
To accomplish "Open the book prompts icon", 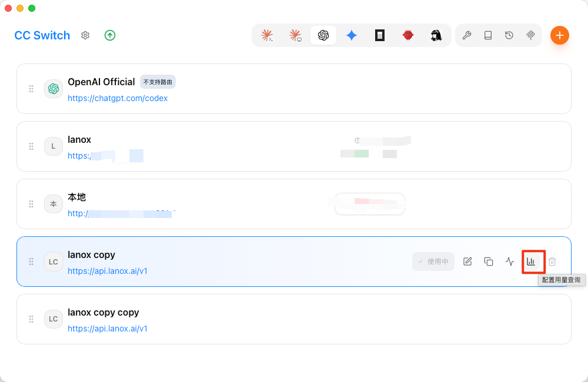I will (488, 35).
